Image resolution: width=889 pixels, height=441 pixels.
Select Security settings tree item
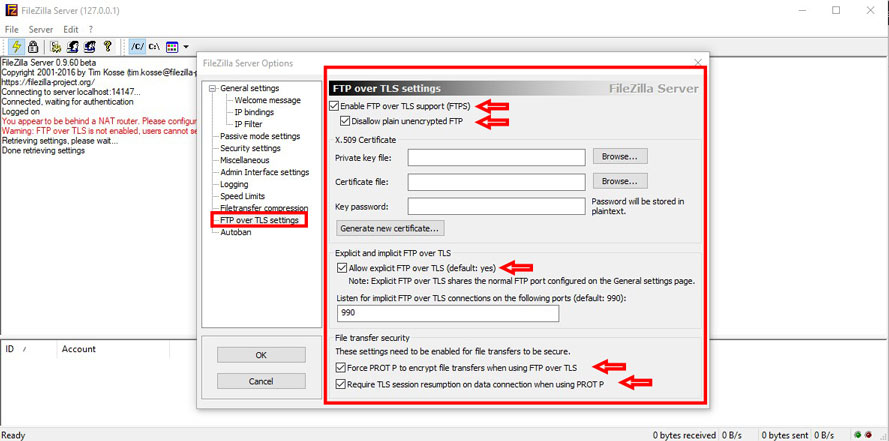(x=250, y=148)
